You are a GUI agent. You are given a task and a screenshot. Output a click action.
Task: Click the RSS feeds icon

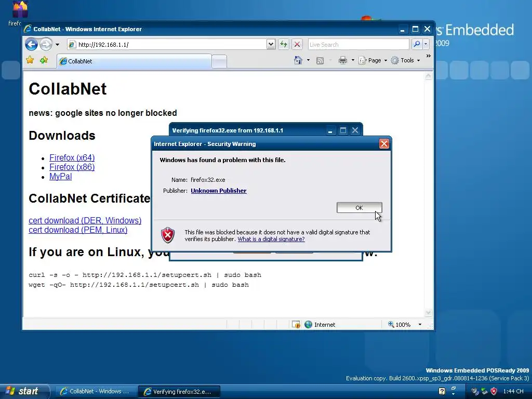point(320,61)
